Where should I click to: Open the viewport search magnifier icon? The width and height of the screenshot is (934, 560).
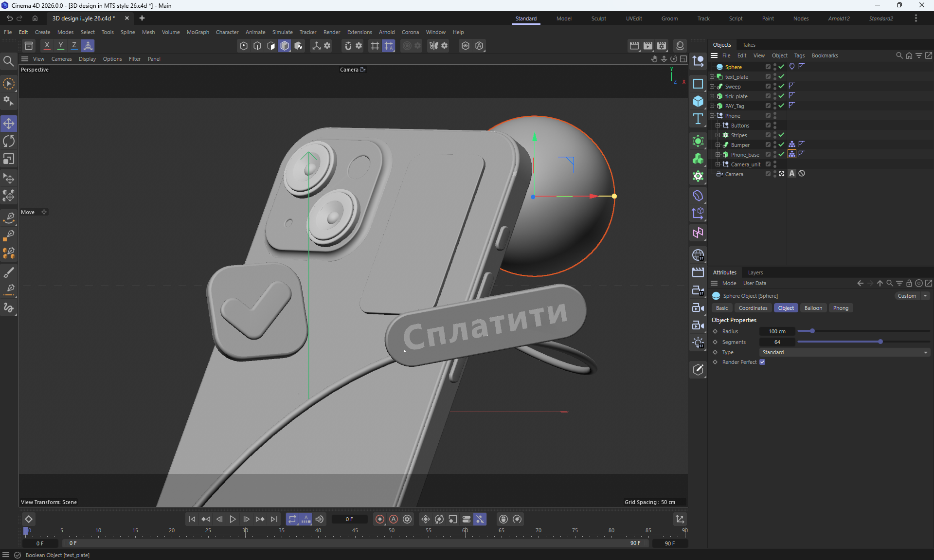pos(8,61)
